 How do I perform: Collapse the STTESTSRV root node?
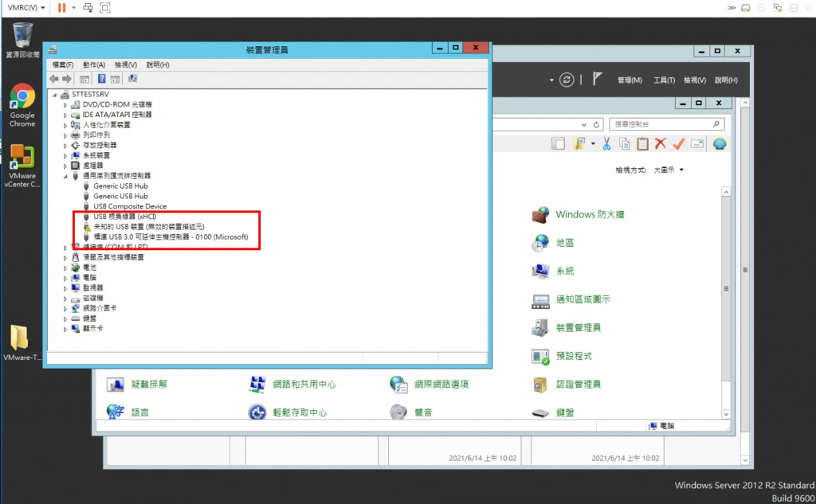coord(55,95)
